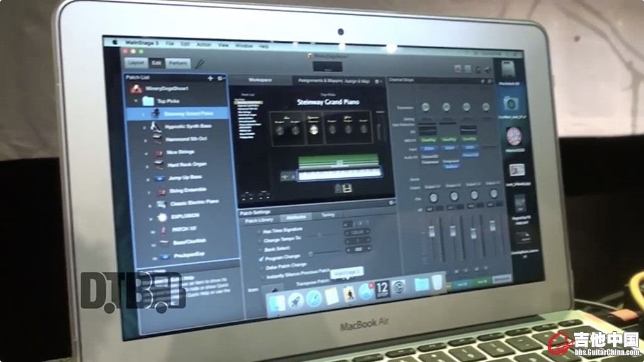This screenshot has width=644, height=362.
Task: Select the Jump Up Bass patch name
Action: pyautogui.click(x=185, y=178)
